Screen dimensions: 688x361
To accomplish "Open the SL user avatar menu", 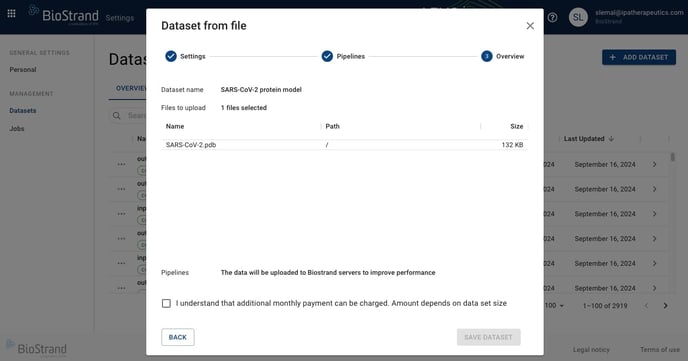I will (578, 18).
